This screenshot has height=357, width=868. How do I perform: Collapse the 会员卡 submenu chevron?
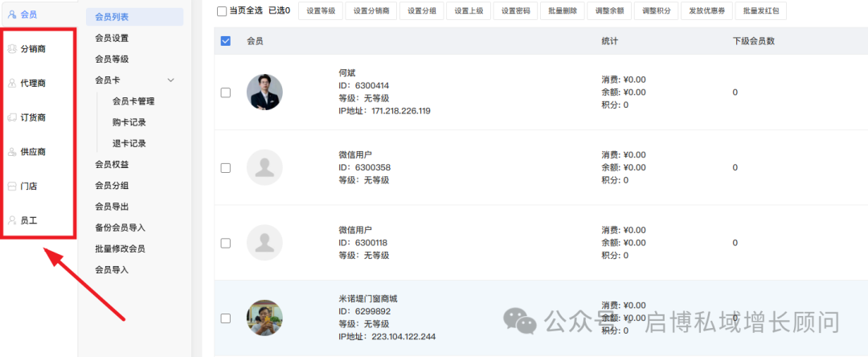click(x=170, y=80)
